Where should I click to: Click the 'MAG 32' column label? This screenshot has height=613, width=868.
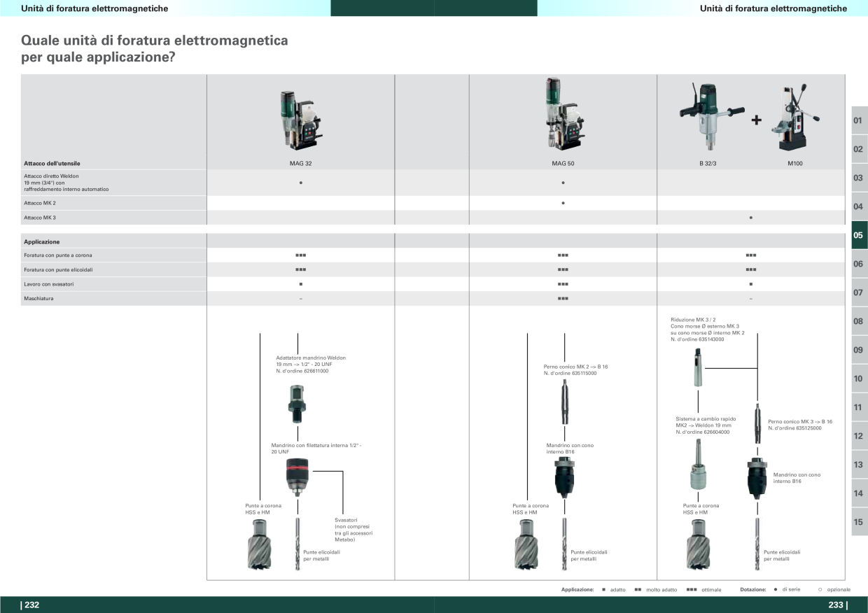[x=300, y=163]
